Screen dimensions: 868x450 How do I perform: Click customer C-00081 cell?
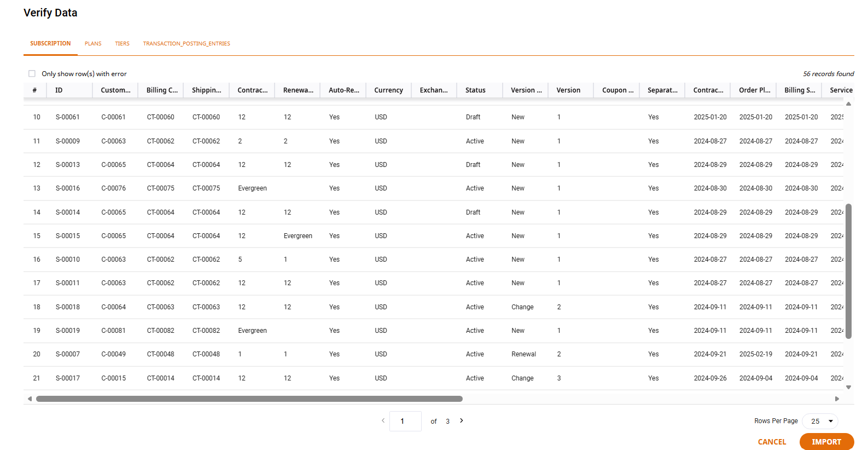114,331
